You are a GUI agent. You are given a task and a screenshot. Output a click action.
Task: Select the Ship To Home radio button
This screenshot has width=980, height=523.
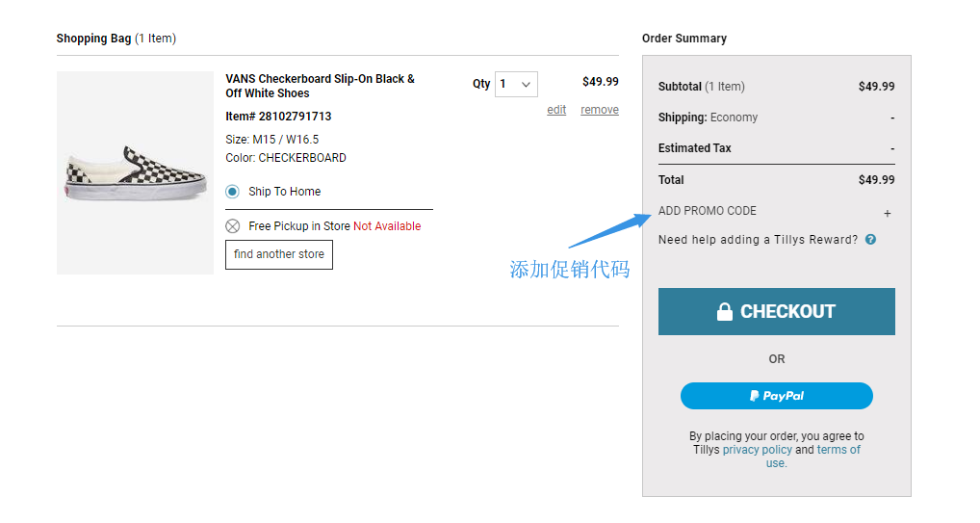[x=233, y=192]
